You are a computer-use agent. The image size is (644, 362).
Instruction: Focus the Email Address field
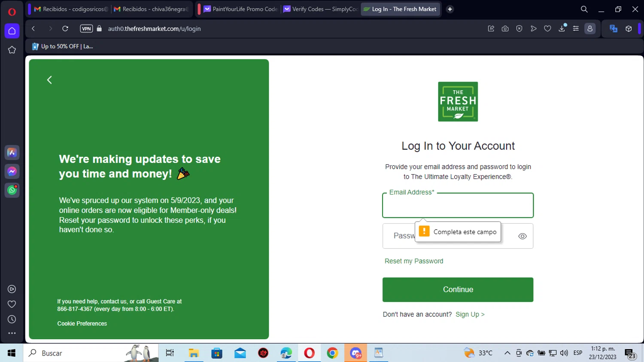click(458, 205)
